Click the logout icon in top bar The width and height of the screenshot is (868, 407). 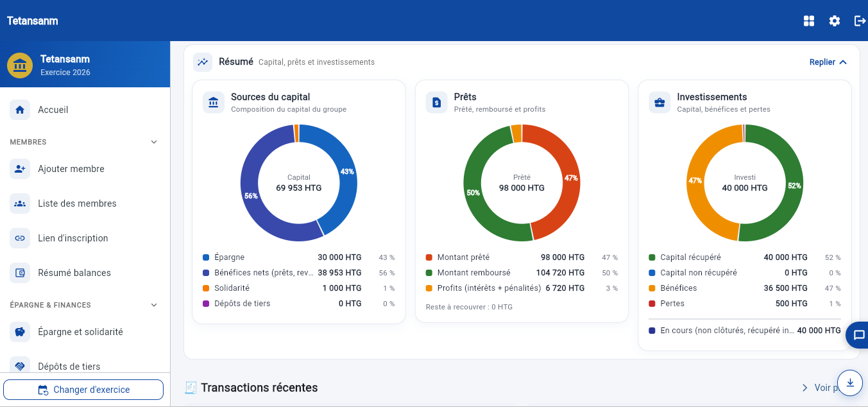(x=860, y=21)
